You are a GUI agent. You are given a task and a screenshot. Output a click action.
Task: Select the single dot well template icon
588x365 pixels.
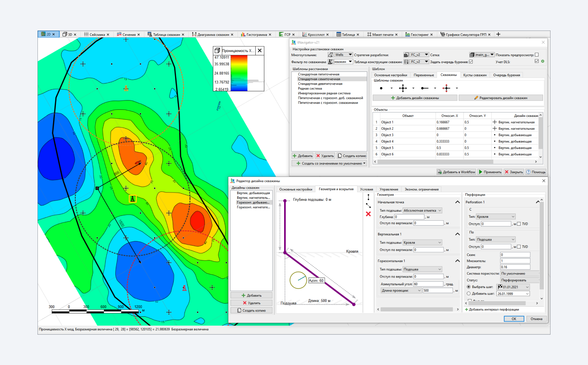(381, 88)
